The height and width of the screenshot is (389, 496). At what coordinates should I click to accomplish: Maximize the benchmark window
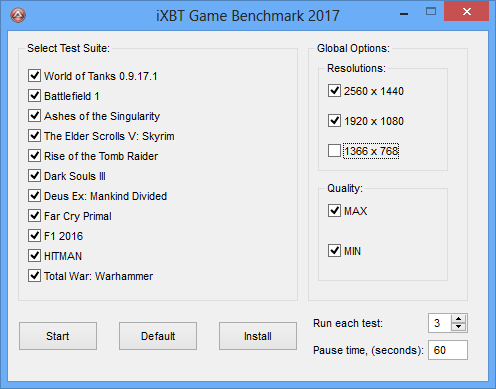(x=431, y=12)
